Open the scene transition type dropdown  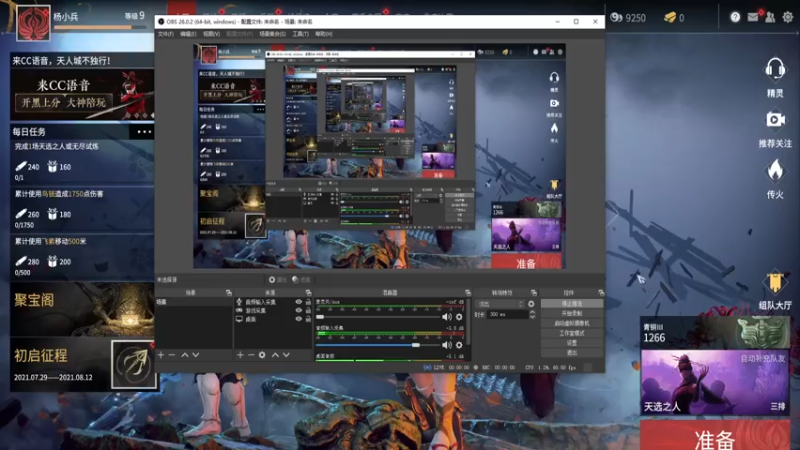[499, 304]
